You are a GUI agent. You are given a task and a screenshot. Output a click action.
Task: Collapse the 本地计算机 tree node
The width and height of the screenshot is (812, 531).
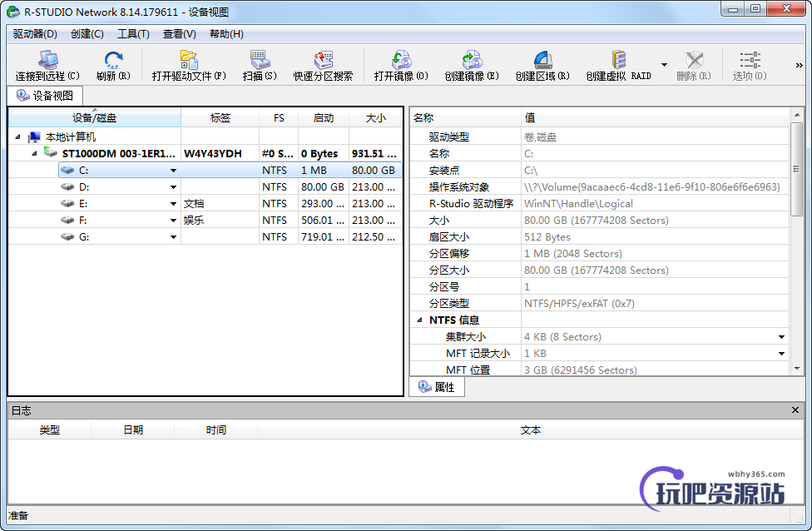(18, 136)
